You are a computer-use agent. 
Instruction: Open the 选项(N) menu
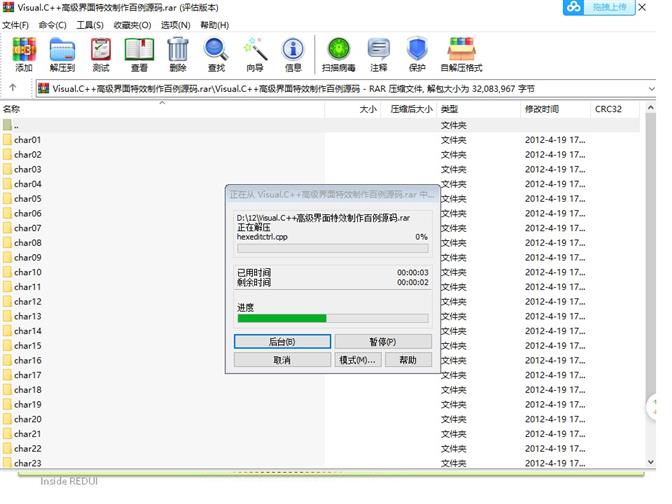(x=175, y=25)
